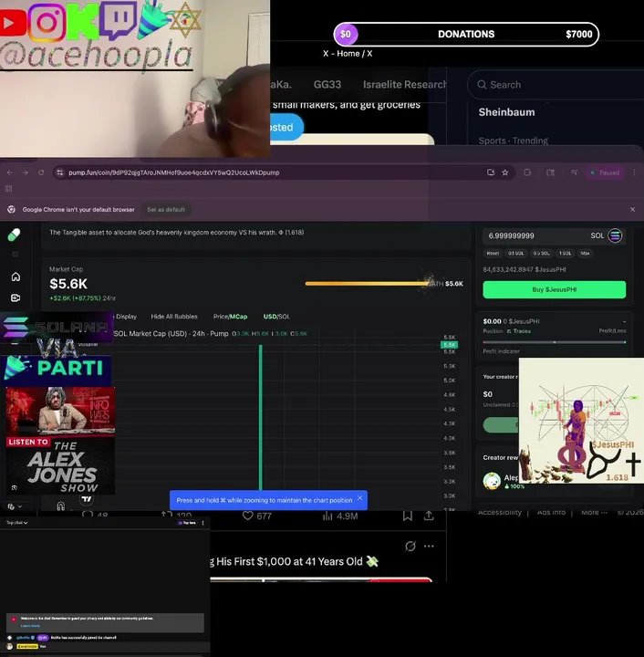Open the Chrome three-dot menu
This screenshot has height=657, width=644.
[x=634, y=172]
